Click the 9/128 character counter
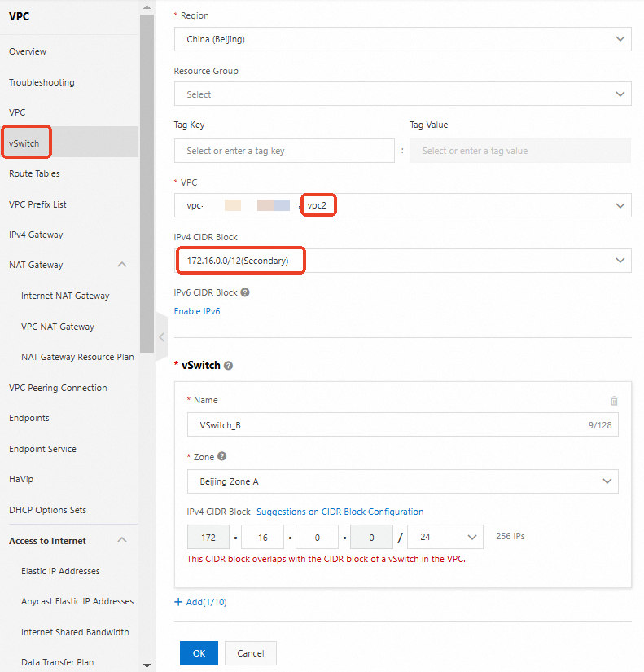 click(x=600, y=425)
